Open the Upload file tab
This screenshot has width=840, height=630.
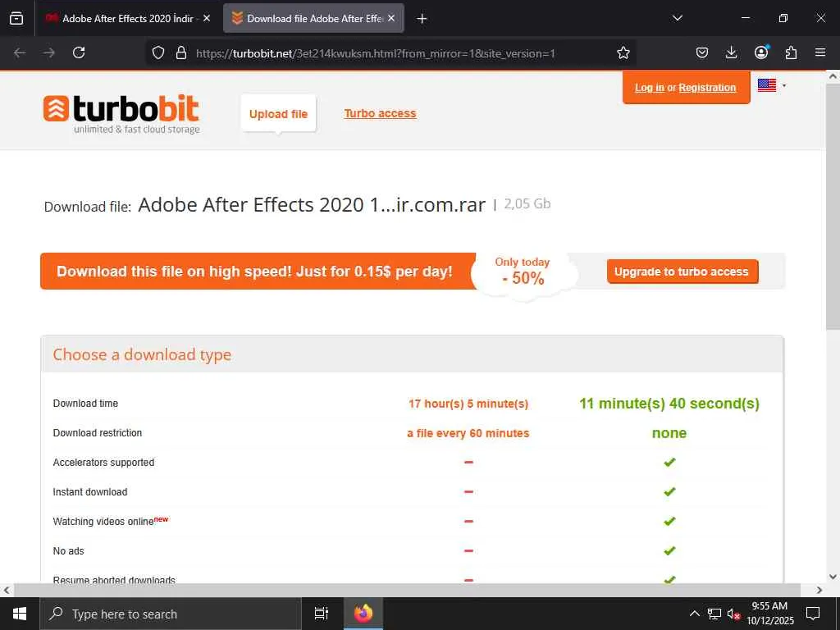pyautogui.click(x=278, y=113)
